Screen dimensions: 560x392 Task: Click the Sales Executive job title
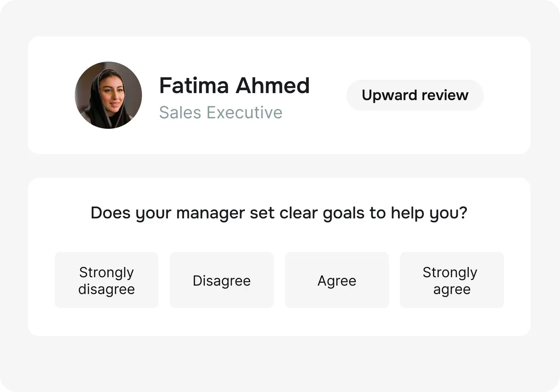[221, 113]
